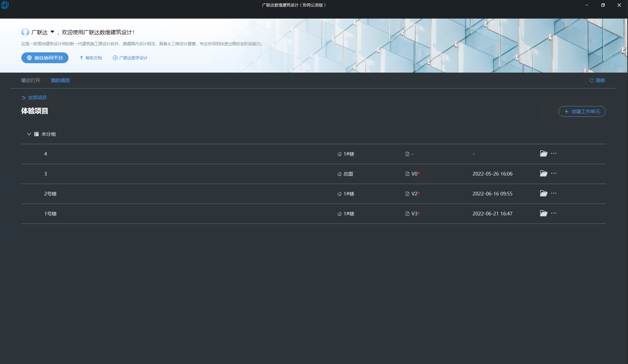This screenshot has height=364, width=628.
Task: Select work unit named 3
Action: pyautogui.click(x=46, y=174)
